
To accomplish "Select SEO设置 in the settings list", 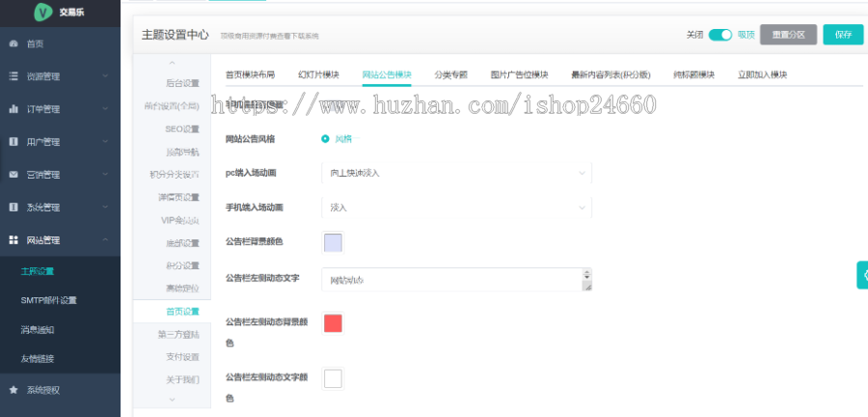I will click(x=182, y=129).
